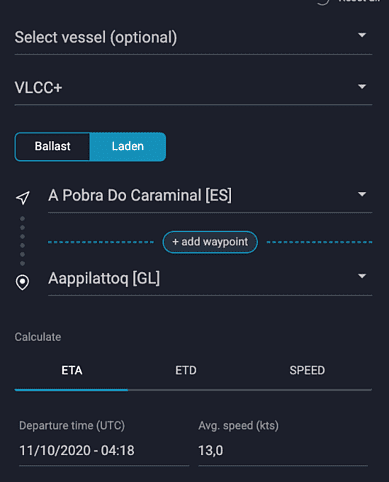
Task: Click the add waypoint button
Action: (210, 242)
